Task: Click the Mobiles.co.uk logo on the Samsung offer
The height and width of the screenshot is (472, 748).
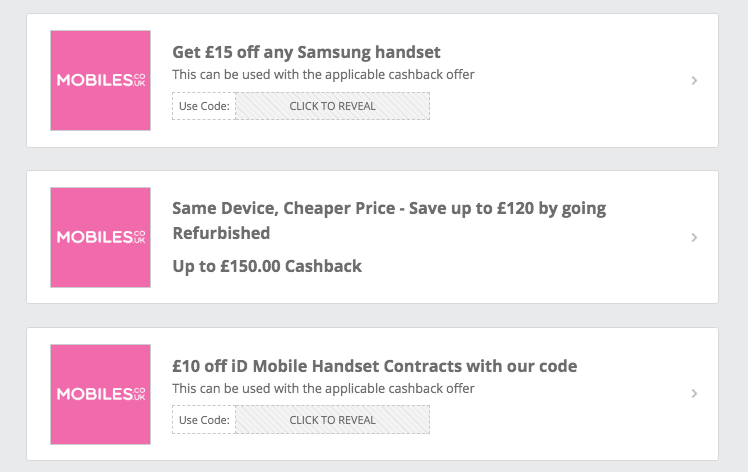Action: click(100, 80)
